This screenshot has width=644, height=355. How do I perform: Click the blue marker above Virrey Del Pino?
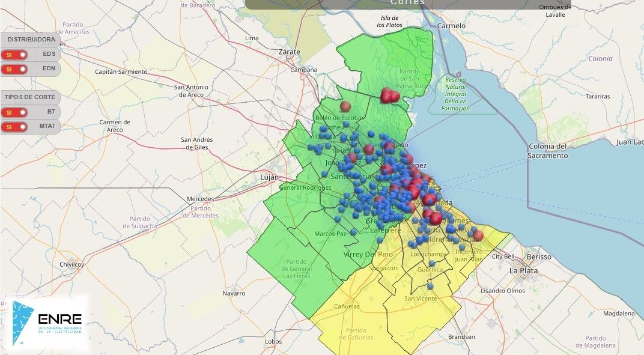(x=380, y=240)
